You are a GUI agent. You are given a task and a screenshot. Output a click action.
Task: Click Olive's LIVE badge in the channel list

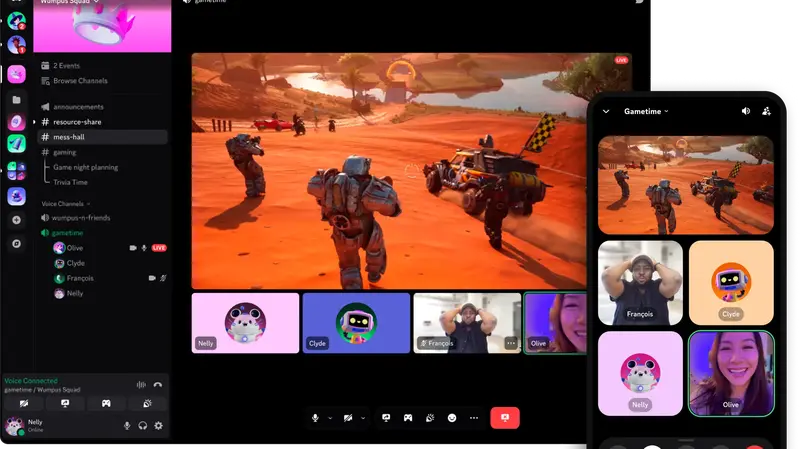tap(159, 248)
